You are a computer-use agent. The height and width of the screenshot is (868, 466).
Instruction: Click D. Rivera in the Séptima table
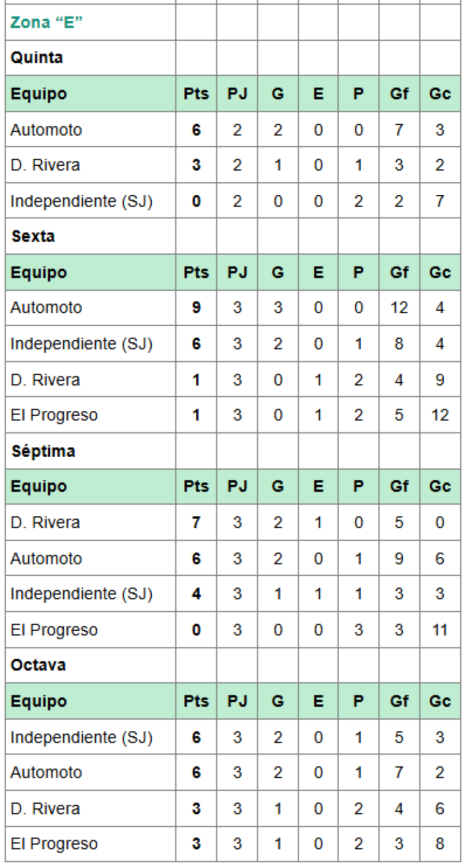[x=45, y=522]
